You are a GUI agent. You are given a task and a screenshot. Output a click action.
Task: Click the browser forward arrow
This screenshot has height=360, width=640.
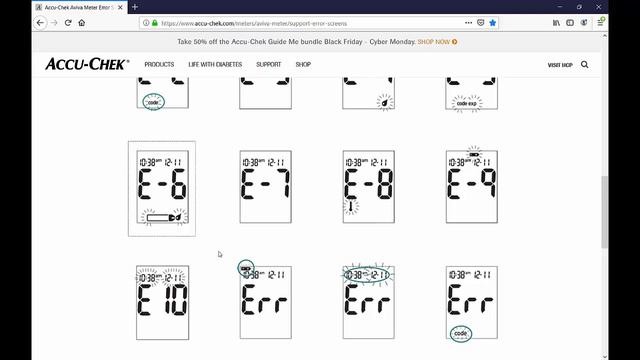pyautogui.click(x=54, y=23)
